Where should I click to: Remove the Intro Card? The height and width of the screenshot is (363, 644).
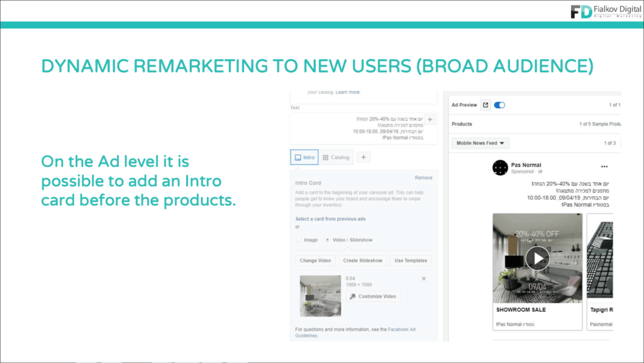[x=423, y=178]
